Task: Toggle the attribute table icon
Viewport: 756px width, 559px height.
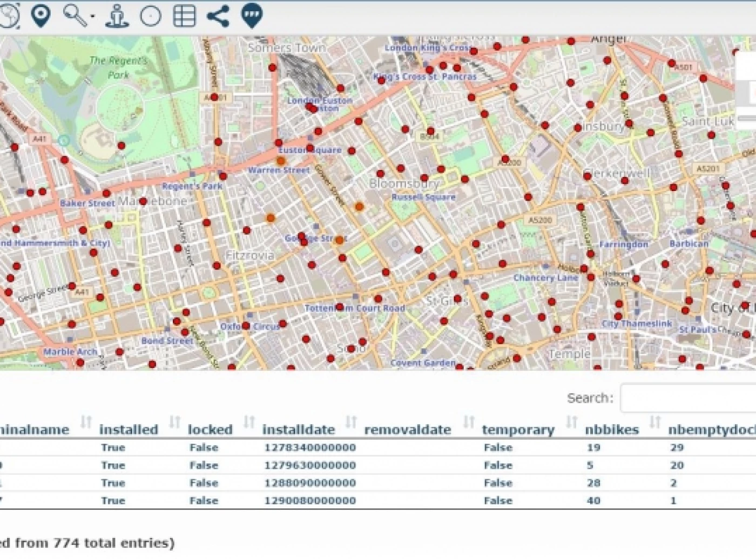Action: click(184, 16)
